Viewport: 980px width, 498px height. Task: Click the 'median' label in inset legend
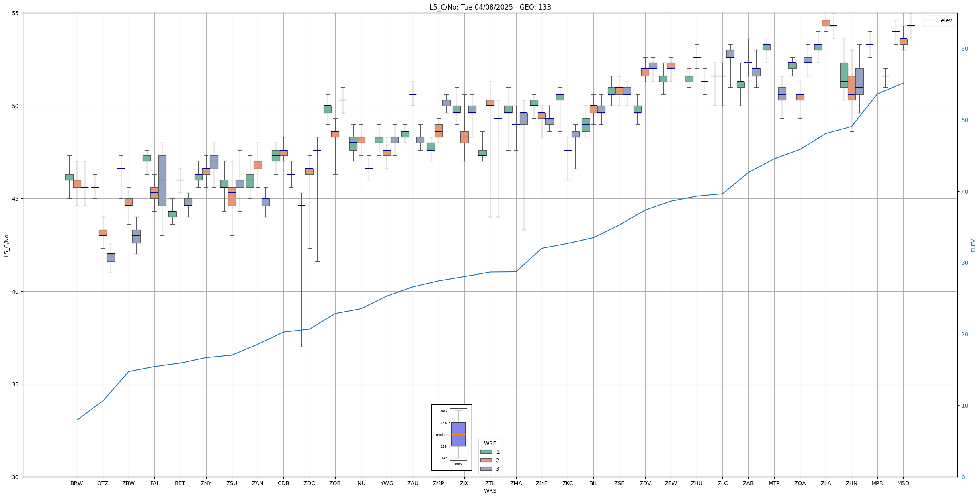441,435
